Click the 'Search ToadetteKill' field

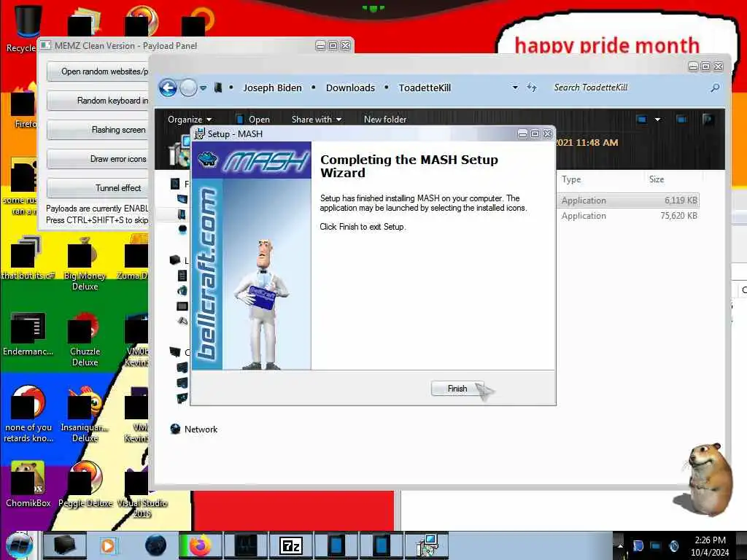tap(629, 87)
